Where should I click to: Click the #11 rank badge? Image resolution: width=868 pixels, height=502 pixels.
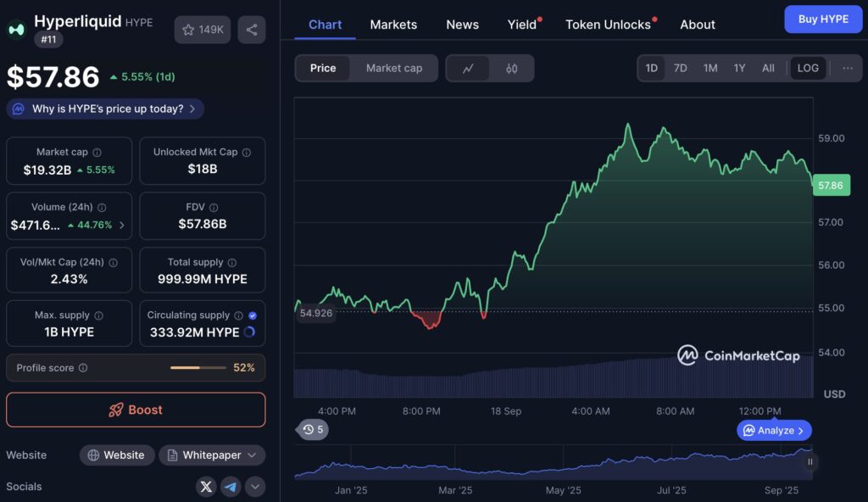48,39
